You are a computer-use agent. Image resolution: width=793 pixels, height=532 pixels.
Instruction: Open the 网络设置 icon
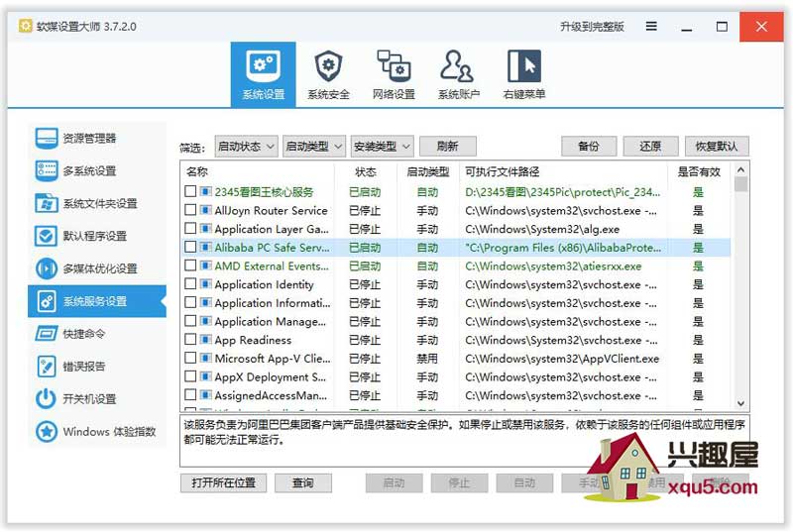click(394, 65)
